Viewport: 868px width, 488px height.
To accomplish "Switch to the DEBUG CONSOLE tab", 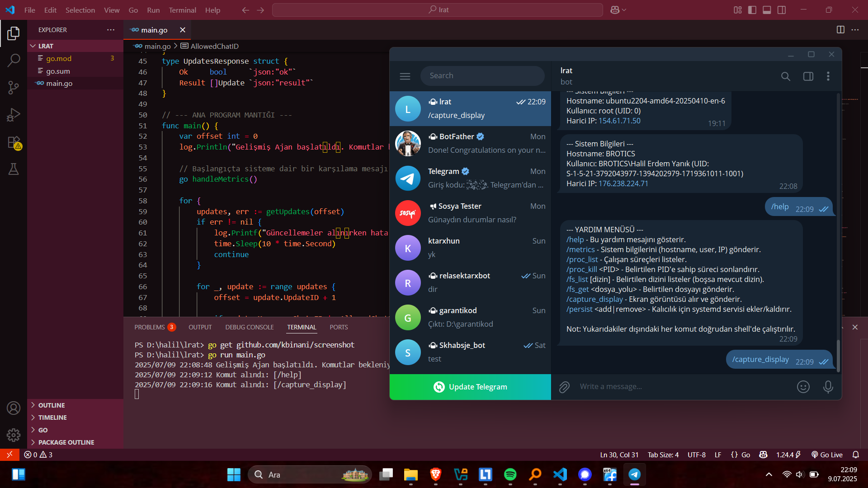I will [x=250, y=327].
